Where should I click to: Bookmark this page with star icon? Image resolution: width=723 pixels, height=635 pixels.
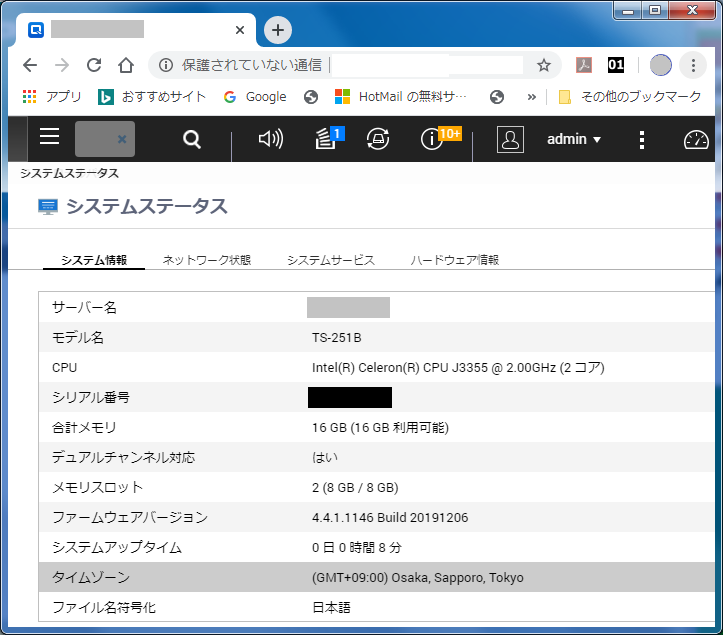[544, 65]
